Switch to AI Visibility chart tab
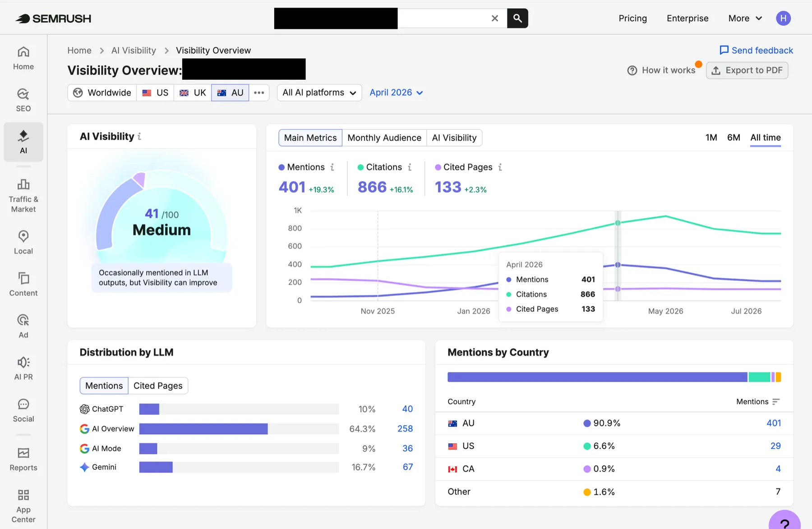 click(454, 138)
